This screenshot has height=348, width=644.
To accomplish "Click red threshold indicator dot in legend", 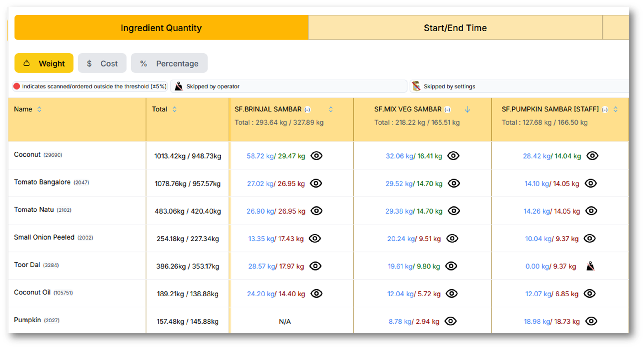I will 17,86.
